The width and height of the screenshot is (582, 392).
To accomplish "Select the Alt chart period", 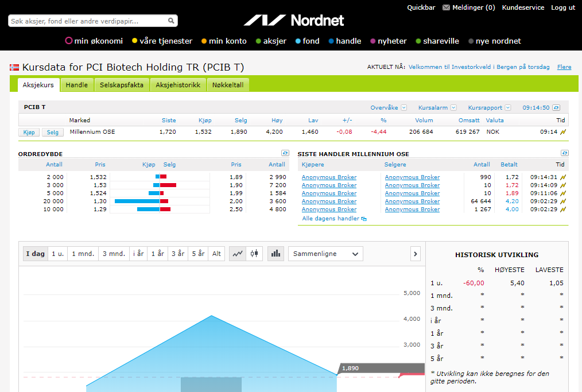I will pos(216,254).
